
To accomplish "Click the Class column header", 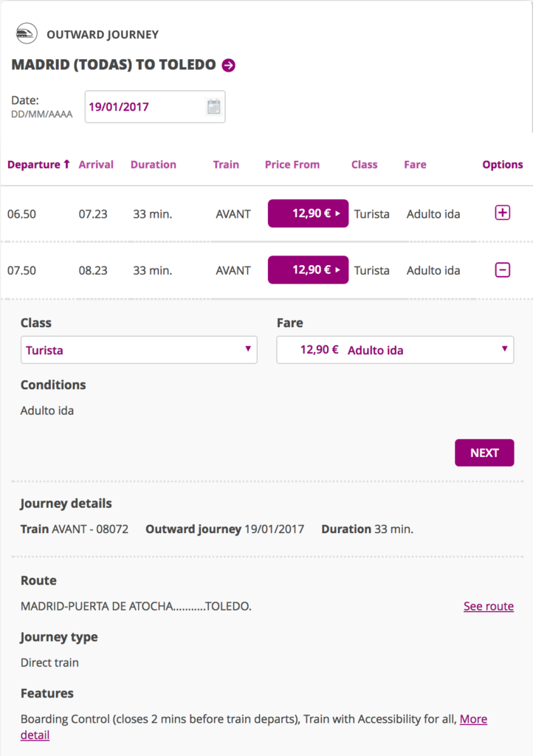I will click(365, 165).
